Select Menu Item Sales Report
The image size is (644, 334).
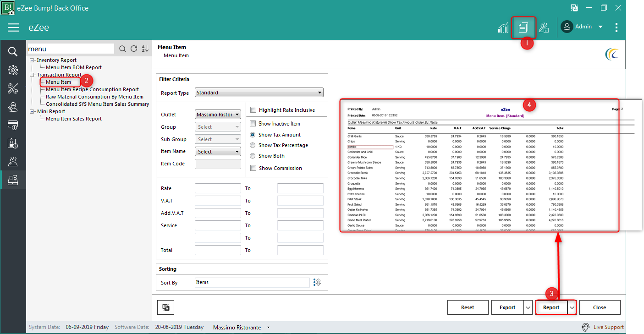coord(74,119)
